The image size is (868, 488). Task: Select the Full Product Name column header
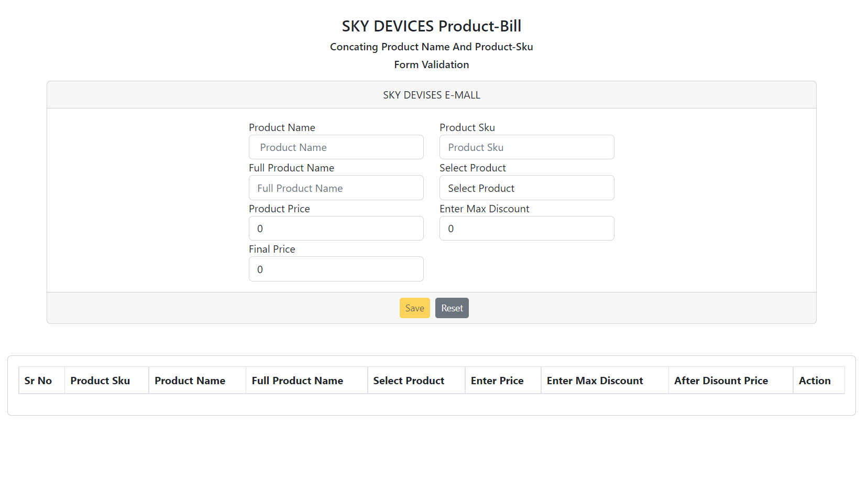297,381
